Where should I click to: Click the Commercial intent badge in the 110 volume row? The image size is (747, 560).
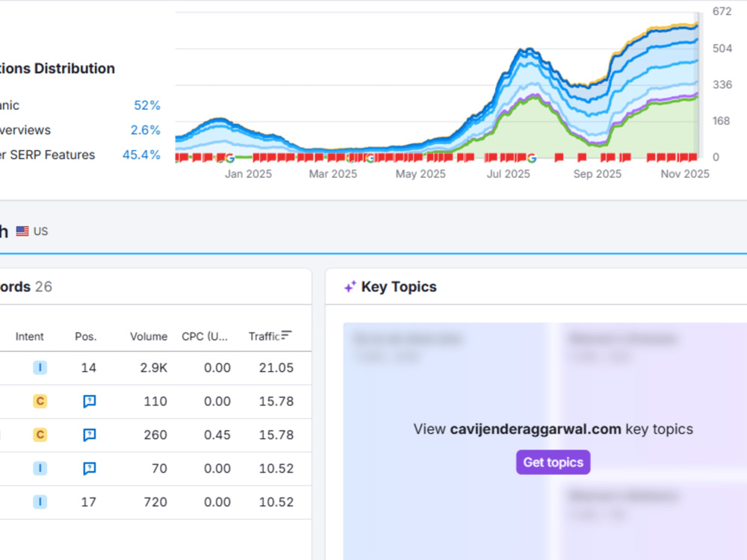coord(40,401)
